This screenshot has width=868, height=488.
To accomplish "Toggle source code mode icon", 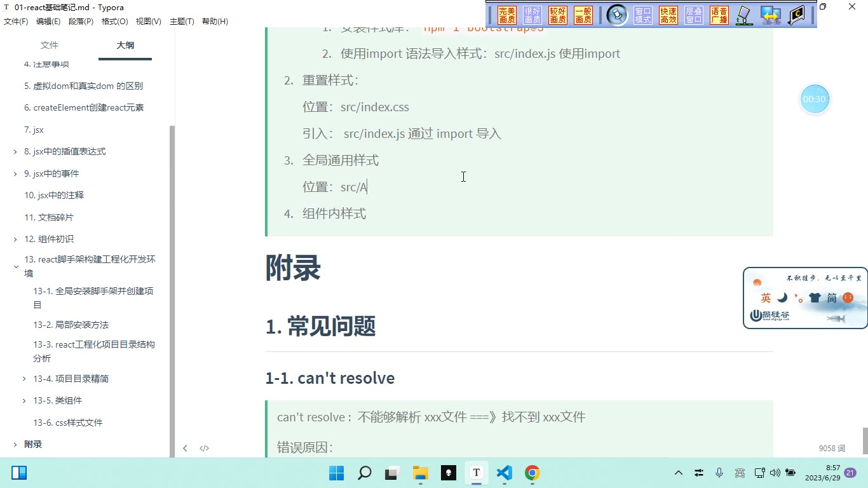I will tap(204, 448).
